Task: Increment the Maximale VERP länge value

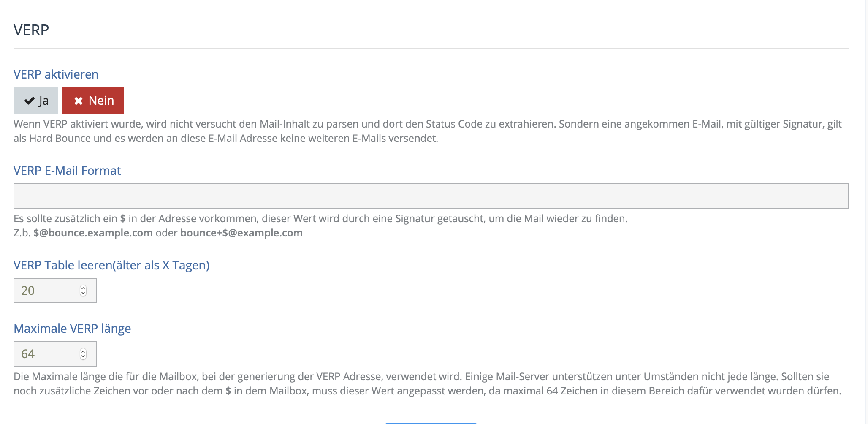Action: [83, 351]
